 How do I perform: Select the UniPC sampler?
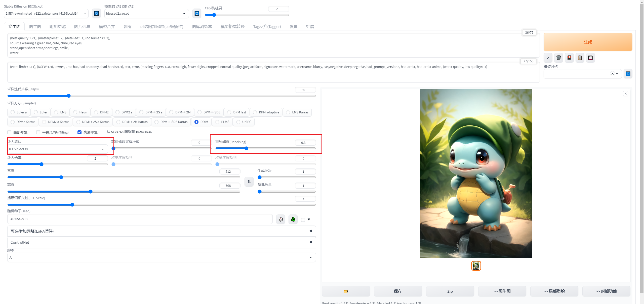tap(244, 122)
